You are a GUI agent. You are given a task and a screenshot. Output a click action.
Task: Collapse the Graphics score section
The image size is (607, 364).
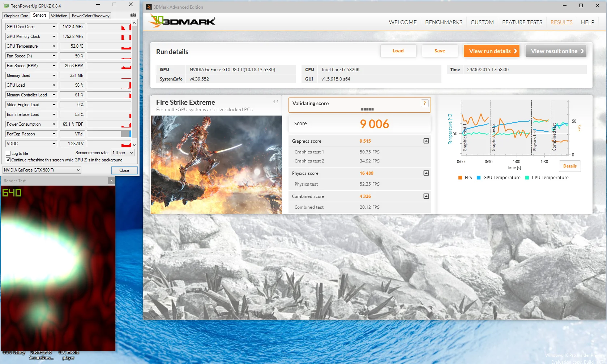pos(426,141)
